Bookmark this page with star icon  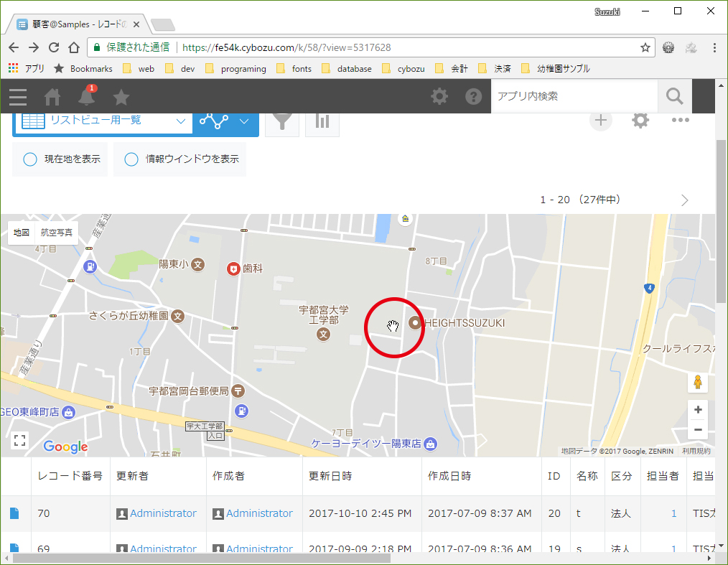645,47
